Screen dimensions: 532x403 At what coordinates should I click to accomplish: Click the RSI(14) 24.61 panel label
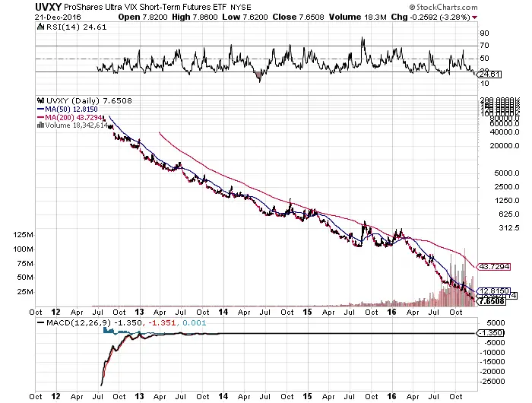[x=76, y=27]
